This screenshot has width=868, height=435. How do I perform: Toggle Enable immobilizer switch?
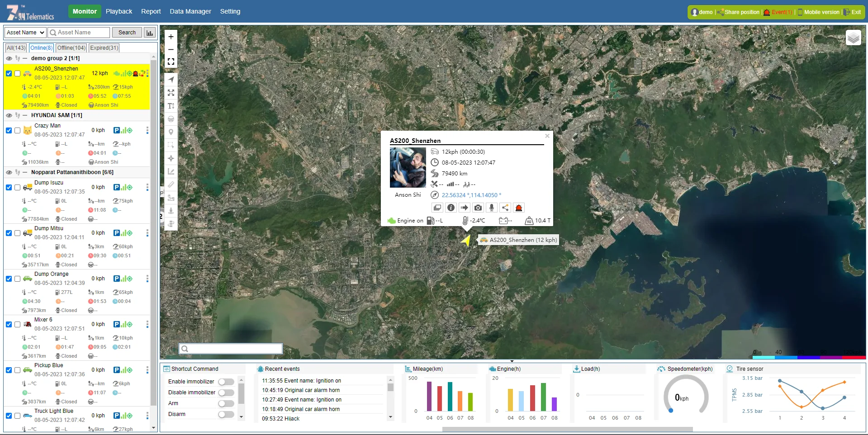tap(226, 382)
